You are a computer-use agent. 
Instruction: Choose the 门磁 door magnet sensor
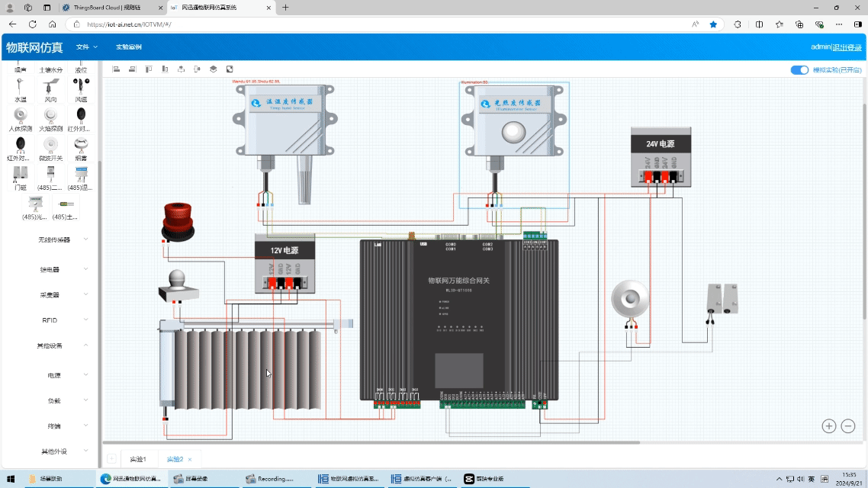pyautogui.click(x=20, y=177)
